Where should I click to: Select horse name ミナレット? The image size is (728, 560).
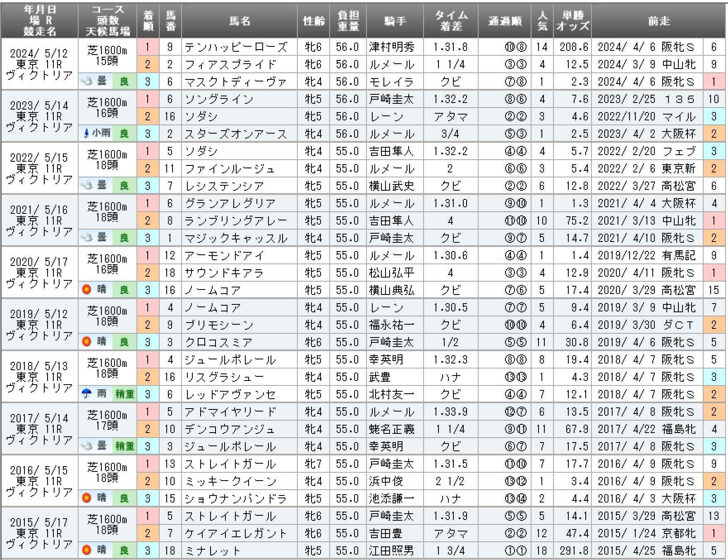pyautogui.click(x=213, y=551)
